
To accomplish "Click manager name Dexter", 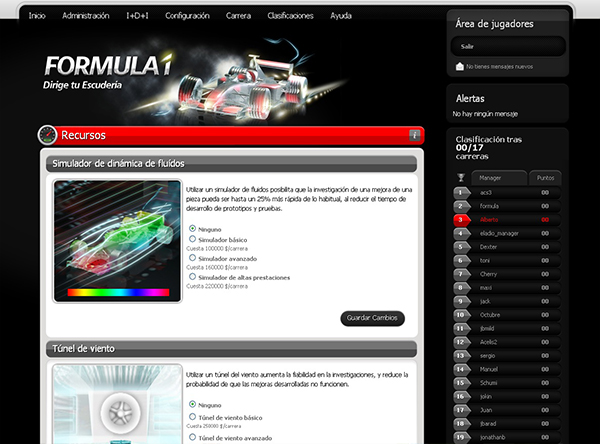I will click(x=488, y=247).
